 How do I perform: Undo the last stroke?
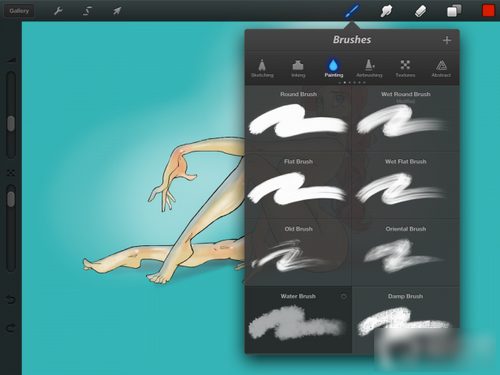(11, 300)
